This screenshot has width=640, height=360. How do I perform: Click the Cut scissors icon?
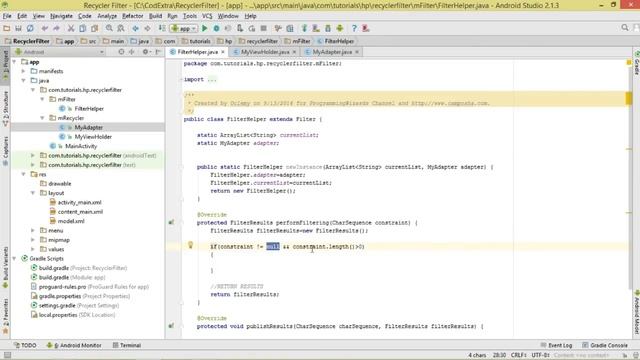[x=71, y=28]
